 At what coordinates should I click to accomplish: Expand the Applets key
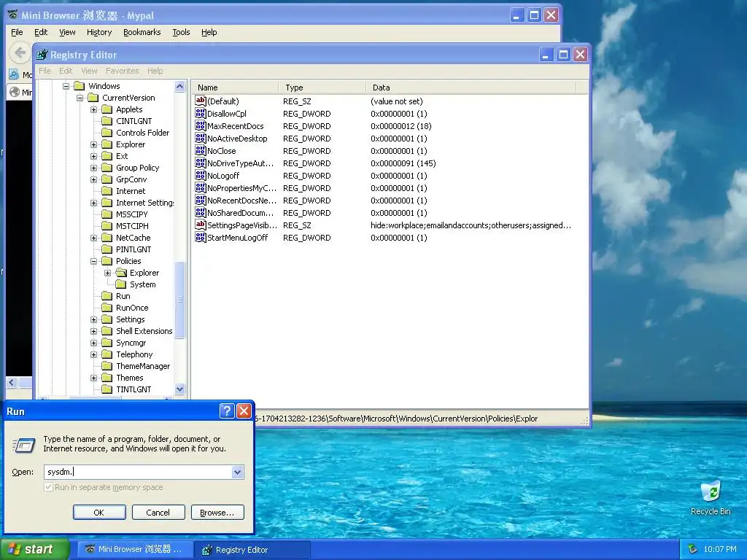point(94,109)
